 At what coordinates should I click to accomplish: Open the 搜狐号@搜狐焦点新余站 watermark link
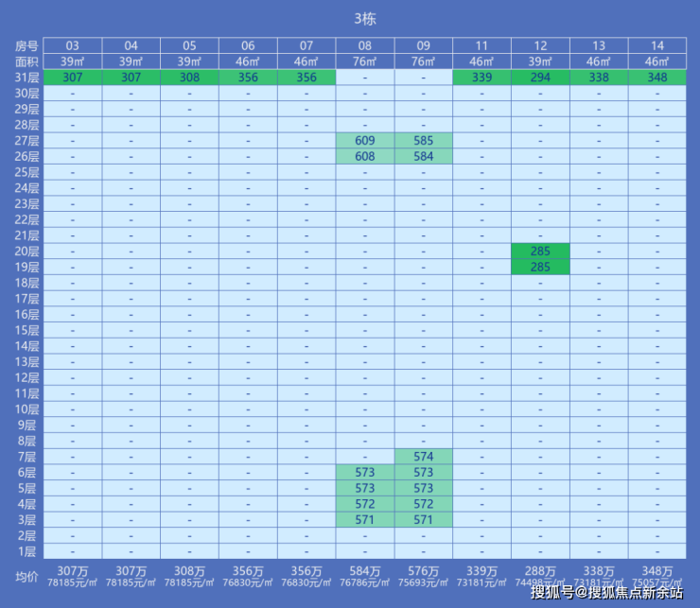point(606,593)
